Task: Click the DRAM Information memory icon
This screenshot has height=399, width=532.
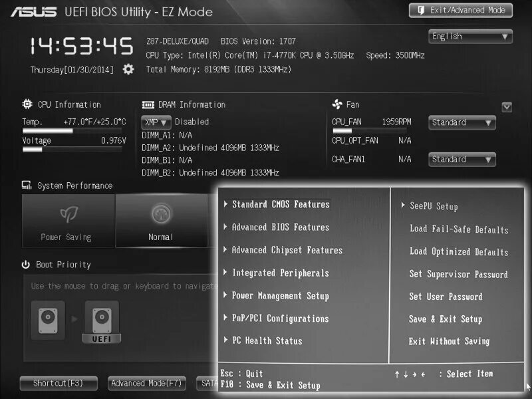Action: point(148,105)
